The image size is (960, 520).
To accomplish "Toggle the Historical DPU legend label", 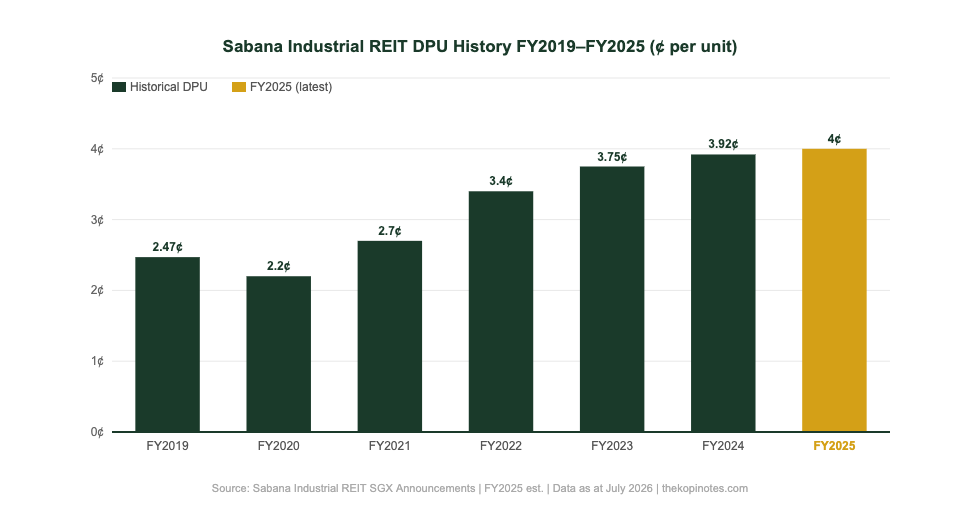I will pos(168,87).
